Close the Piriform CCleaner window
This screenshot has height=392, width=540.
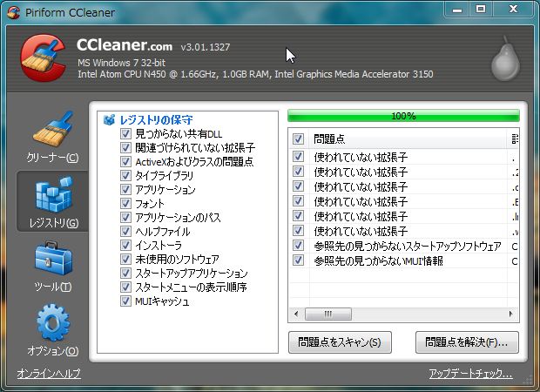[513, 10]
